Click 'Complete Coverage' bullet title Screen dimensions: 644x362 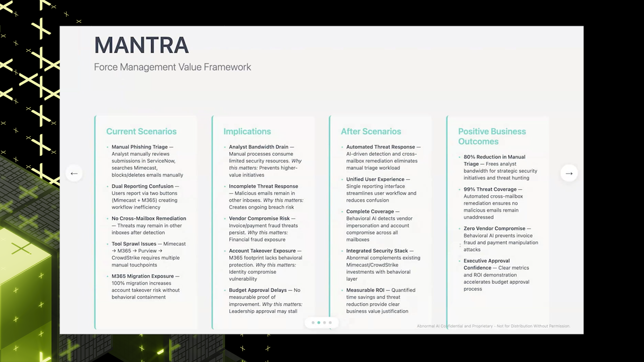pos(370,212)
